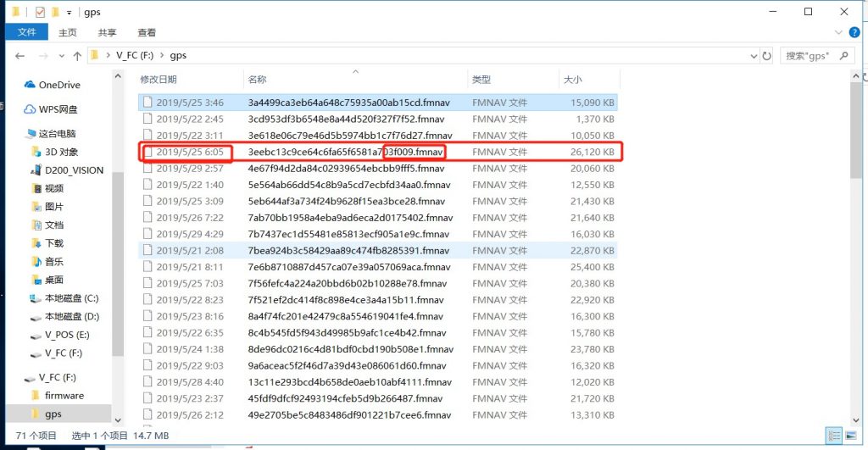Screen dimensions: 868x450
Task: Select 本地磁盘 (C:) in sidebar
Action: [x=64, y=297]
